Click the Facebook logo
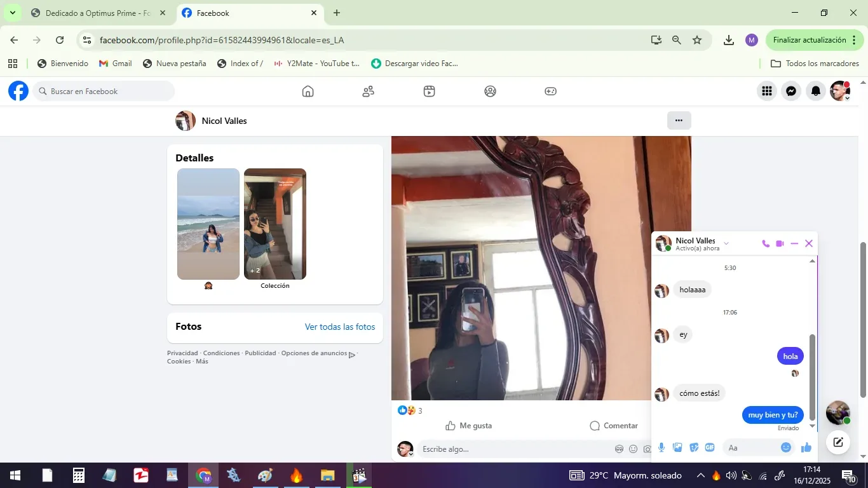The width and height of the screenshot is (868, 488). 18,91
